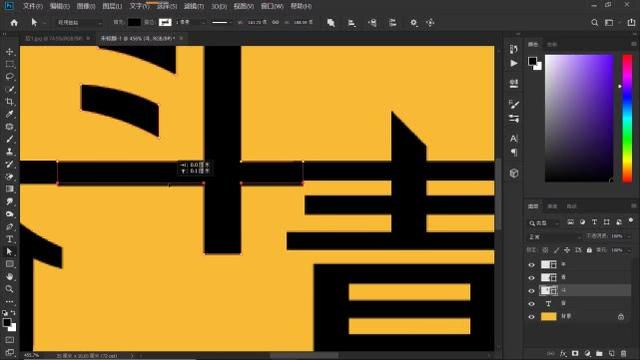Select the Horizontal Type tool

point(10,239)
